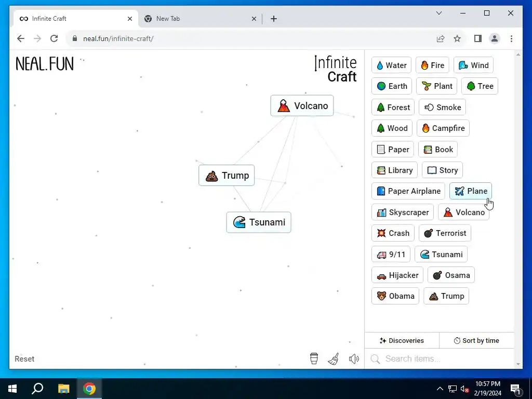Select the Infinite Craft browser tab
Viewport: 532px width, 399px height.
pos(75,19)
